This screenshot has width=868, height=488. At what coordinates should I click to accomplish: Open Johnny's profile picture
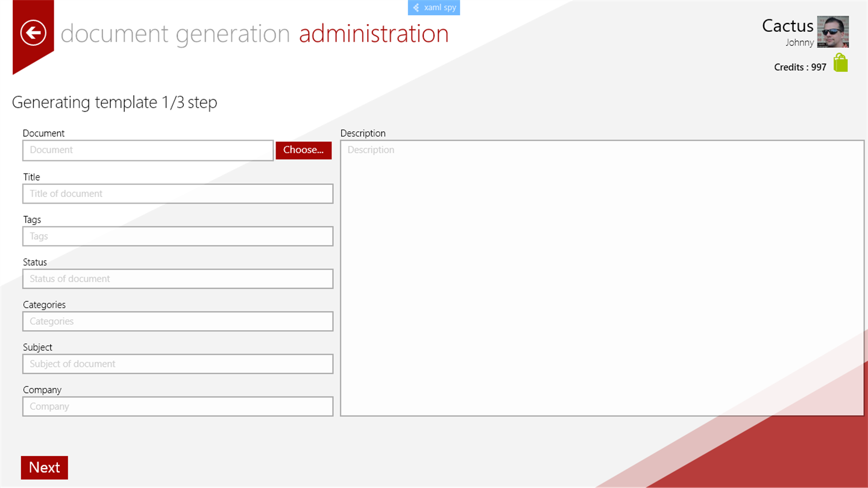833,32
